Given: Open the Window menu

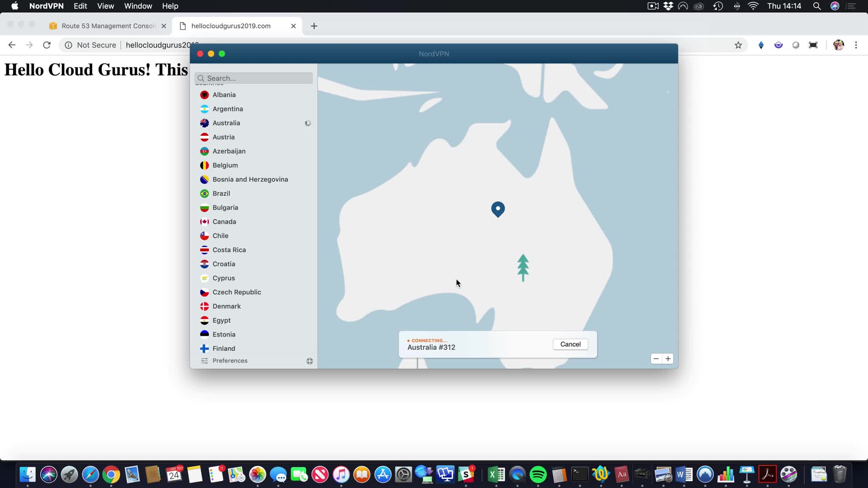Looking at the screenshot, I should pos(138,6).
